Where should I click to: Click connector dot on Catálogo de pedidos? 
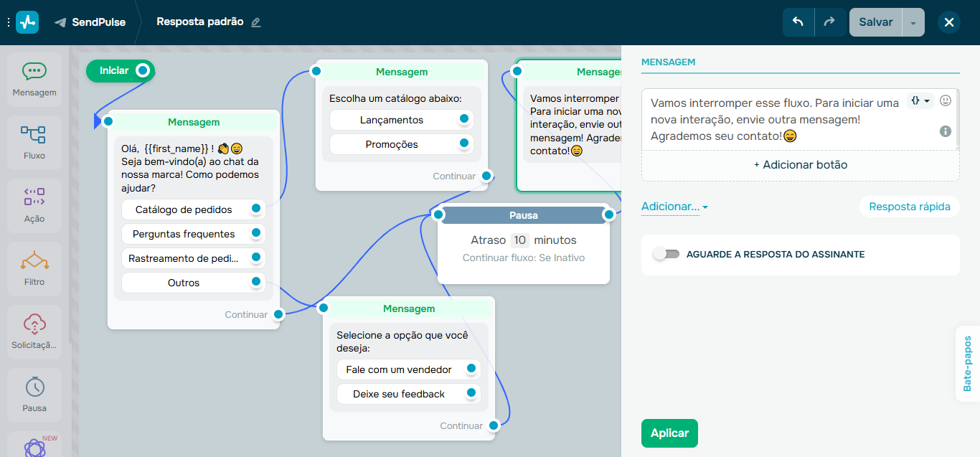[x=256, y=209]
